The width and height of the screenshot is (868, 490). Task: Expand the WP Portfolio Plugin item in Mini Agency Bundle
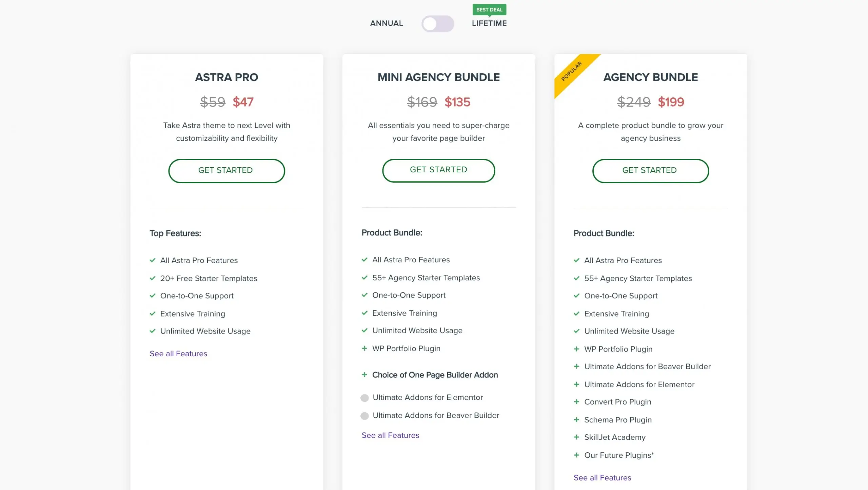[364, 348]
